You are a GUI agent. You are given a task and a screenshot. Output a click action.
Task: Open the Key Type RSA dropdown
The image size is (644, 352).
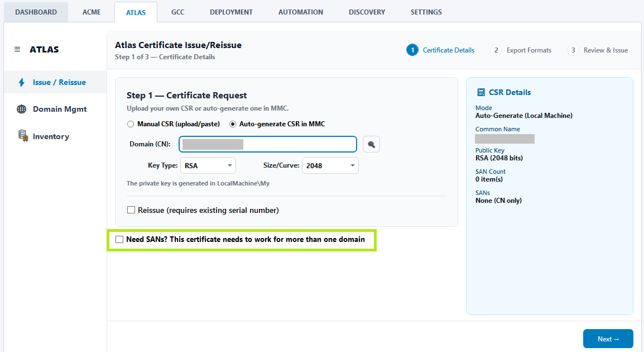(x=208, y=165)
